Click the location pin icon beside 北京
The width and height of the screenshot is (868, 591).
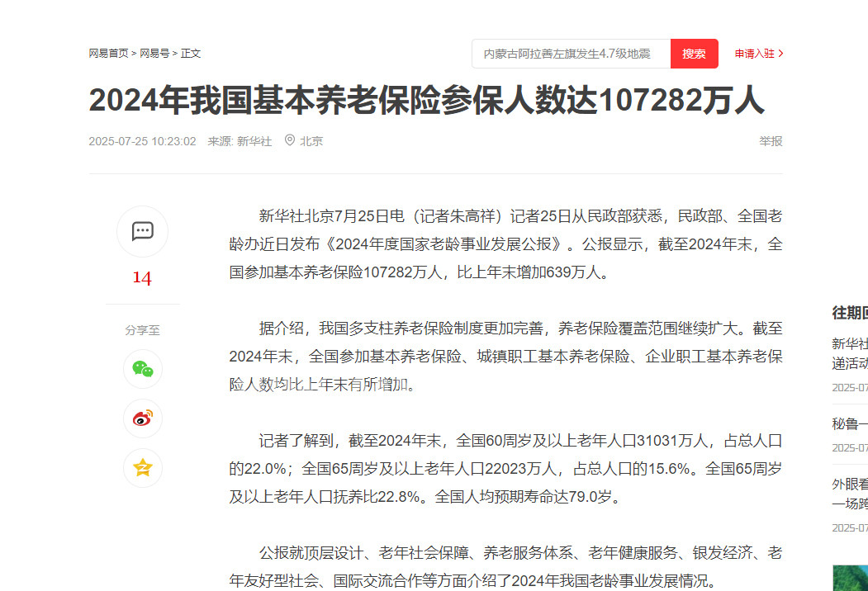pos(289,140)
